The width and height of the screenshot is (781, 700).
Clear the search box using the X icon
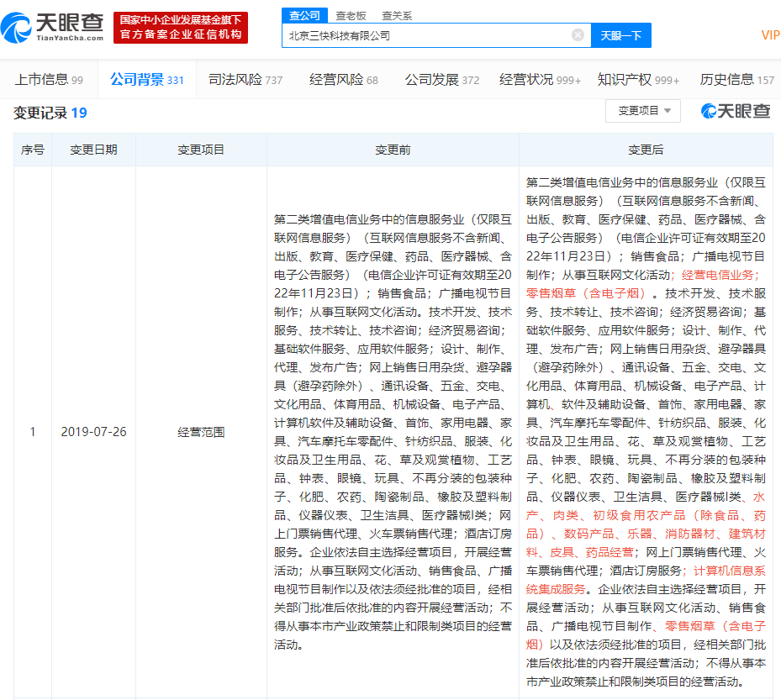(578, 34)
